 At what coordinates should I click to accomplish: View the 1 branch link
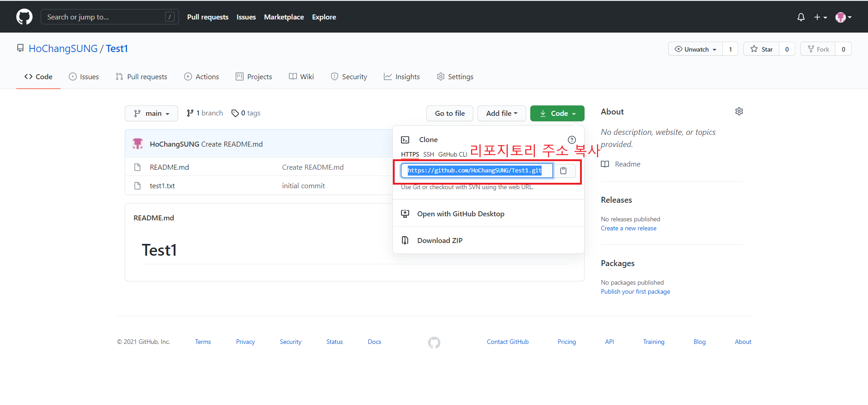click(x=205, y=113)
